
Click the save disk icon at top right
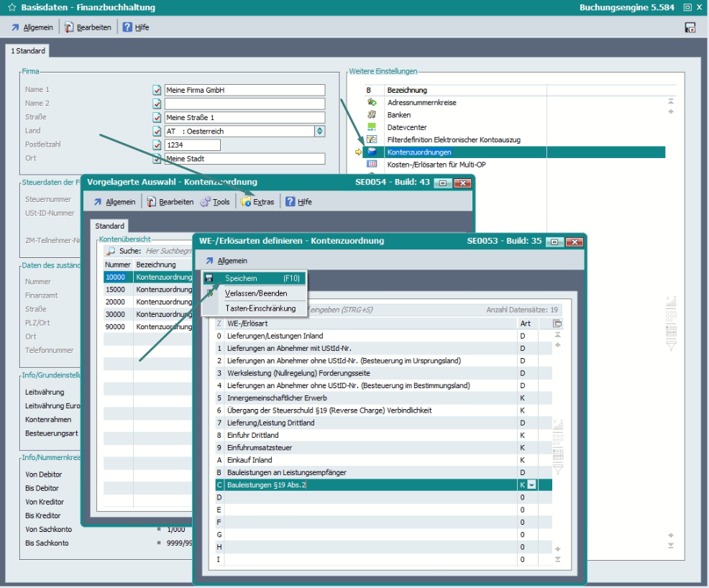[690, 27]
